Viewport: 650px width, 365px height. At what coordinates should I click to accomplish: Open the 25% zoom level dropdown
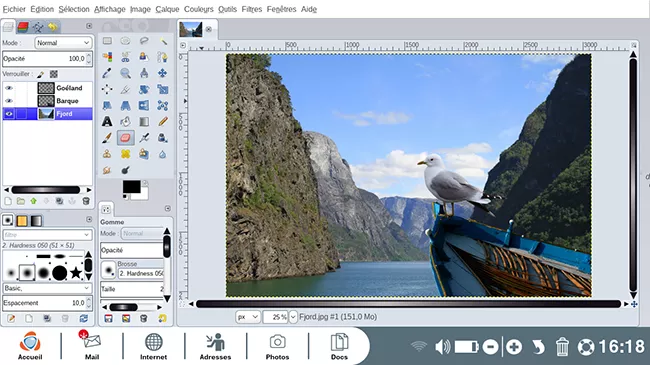[293, 317]
